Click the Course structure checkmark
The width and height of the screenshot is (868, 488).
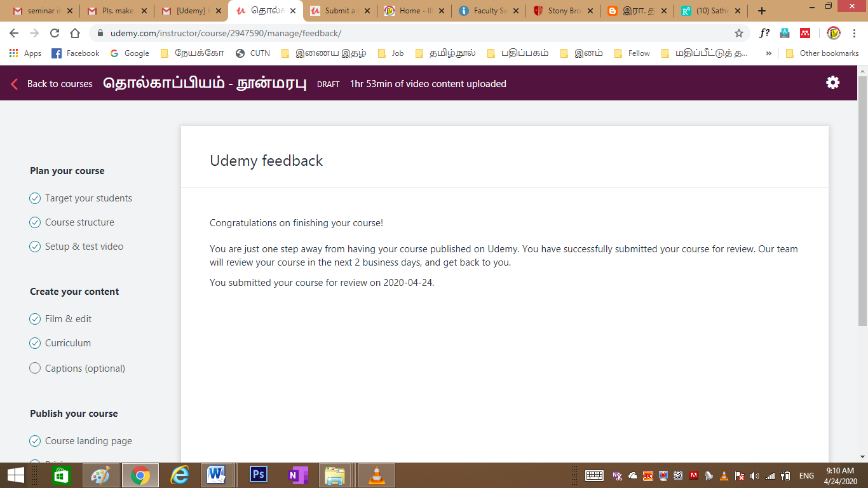tap(35, 222)
